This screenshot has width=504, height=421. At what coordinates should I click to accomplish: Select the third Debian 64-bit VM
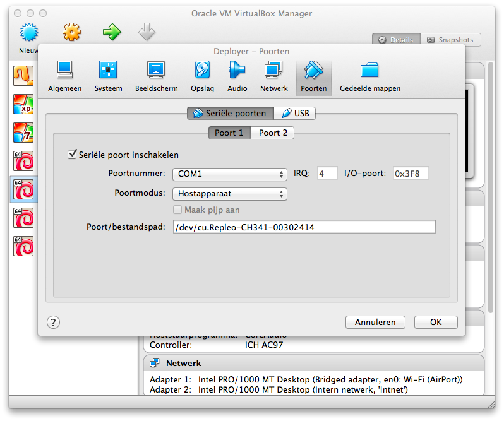click(23, 218)
